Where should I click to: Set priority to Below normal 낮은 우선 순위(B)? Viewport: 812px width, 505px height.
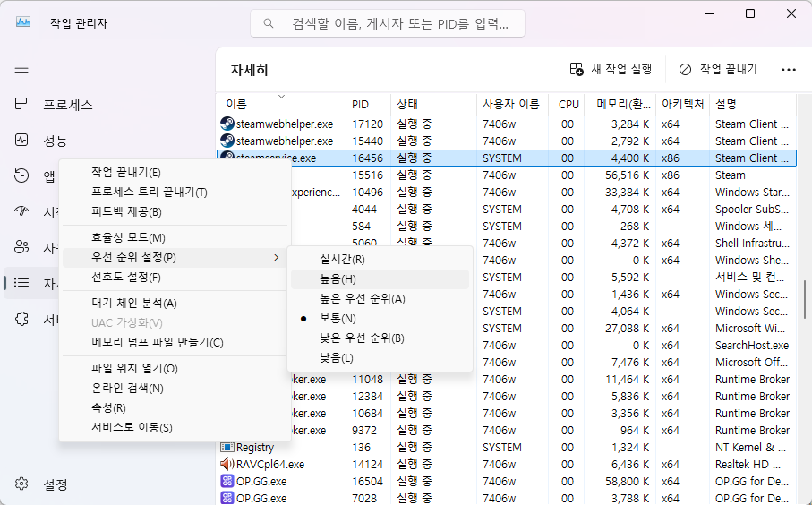(x=380, y=338)
